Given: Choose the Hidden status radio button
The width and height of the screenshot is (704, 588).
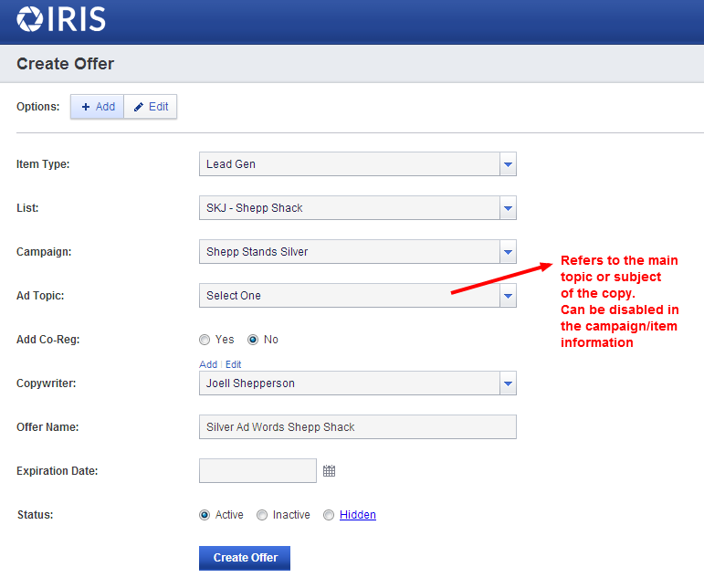Looking at the screenshot, I should pyautogui.click(x=329, y=515).
